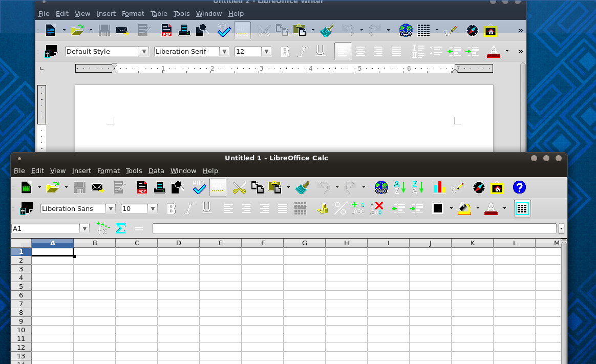This screenshot has width=596, height=364.
Task: Click Calc font color red swatch
Action: click(x=491, y=208)
